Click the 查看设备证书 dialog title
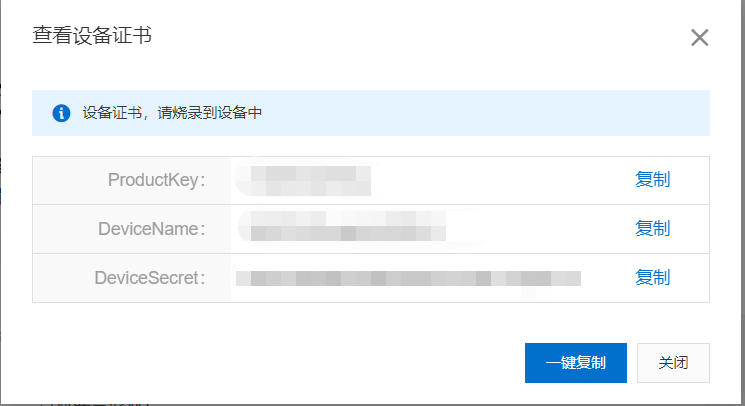 click(x=92, y=36)
